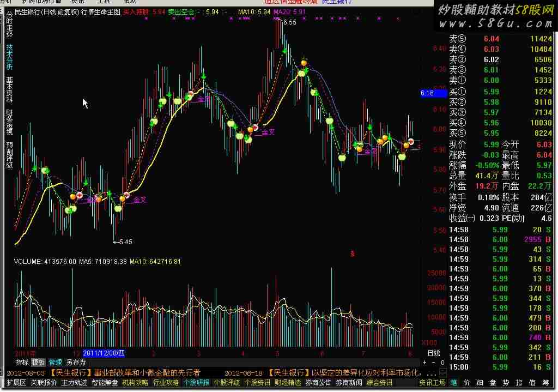The image size is (558, 392).
Task: Click the plus zoom-in chart button
Action: 424,363
